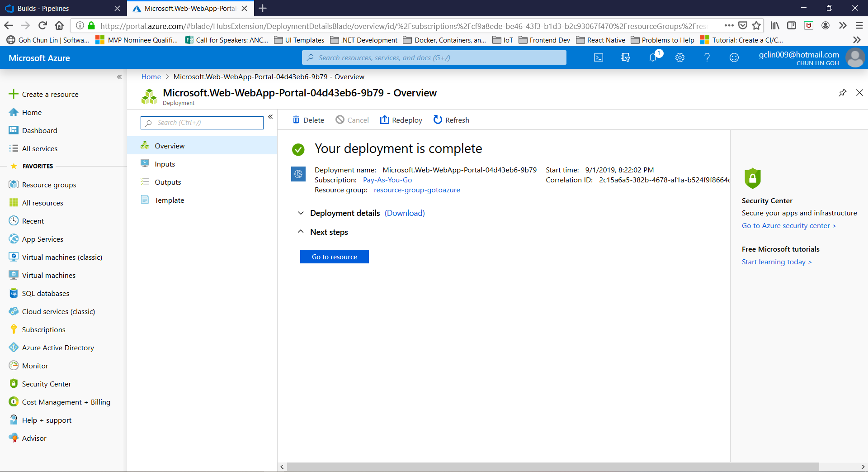868x472 pixels.
Task: Go to Azure security center link
Action: [789, 225]
